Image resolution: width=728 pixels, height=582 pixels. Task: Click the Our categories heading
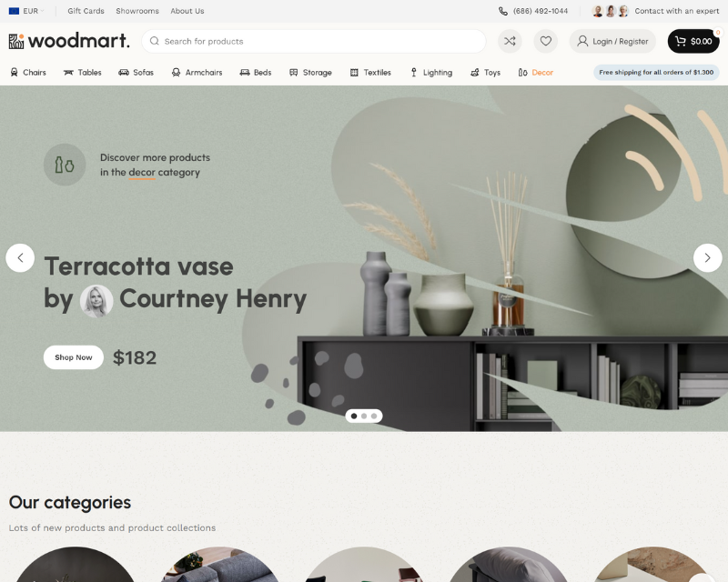(x=70, y=502)
